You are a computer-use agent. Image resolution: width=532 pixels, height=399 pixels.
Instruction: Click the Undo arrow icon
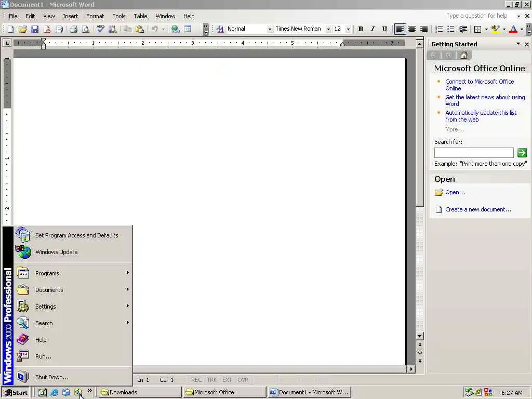[155, 29]
